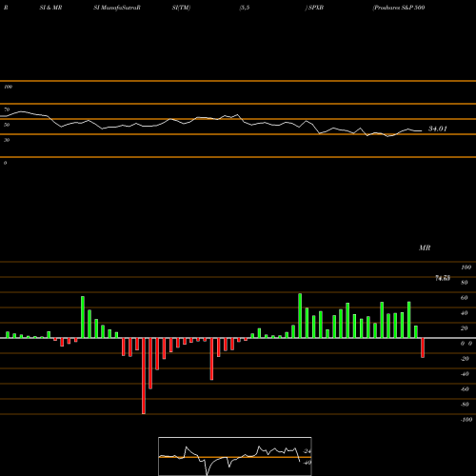Click the -100 label on MR axis

466,420
